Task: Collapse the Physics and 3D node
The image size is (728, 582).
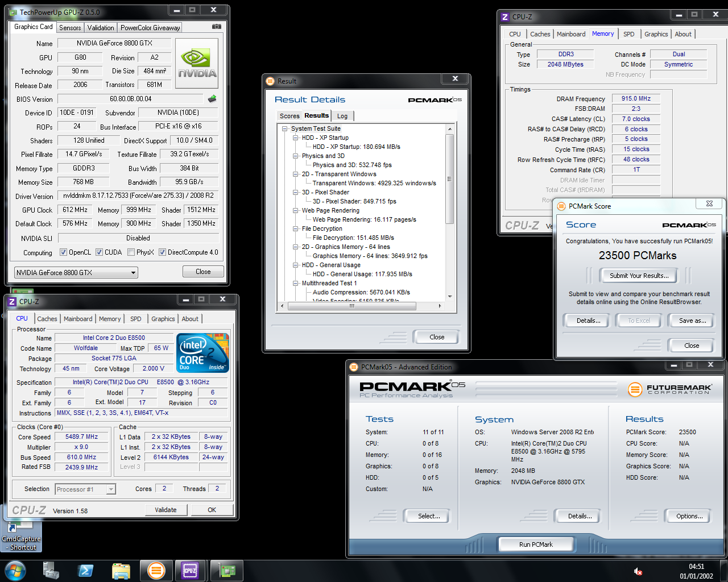Action: (x=296, y=156)
